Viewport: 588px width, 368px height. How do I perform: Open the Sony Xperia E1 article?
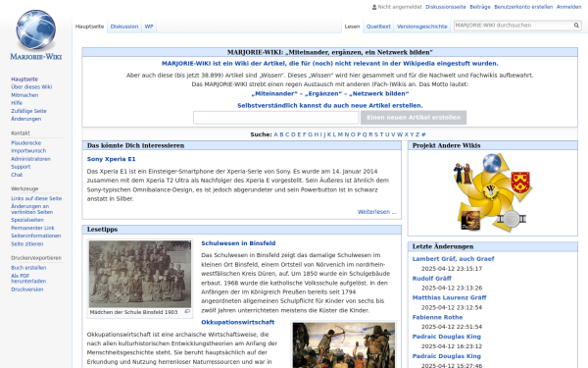click(x=111, y=159)
